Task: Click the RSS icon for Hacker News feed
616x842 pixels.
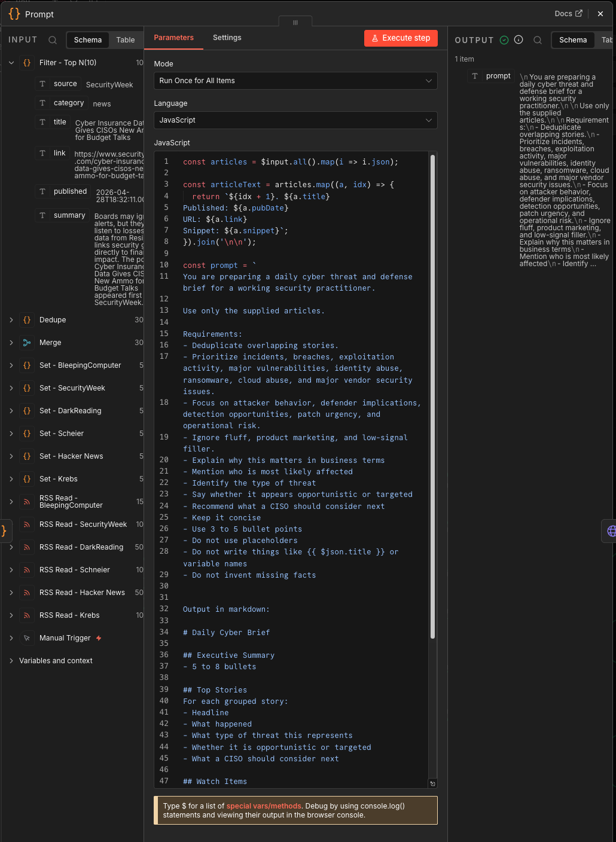Action: [x=27, y=593]
